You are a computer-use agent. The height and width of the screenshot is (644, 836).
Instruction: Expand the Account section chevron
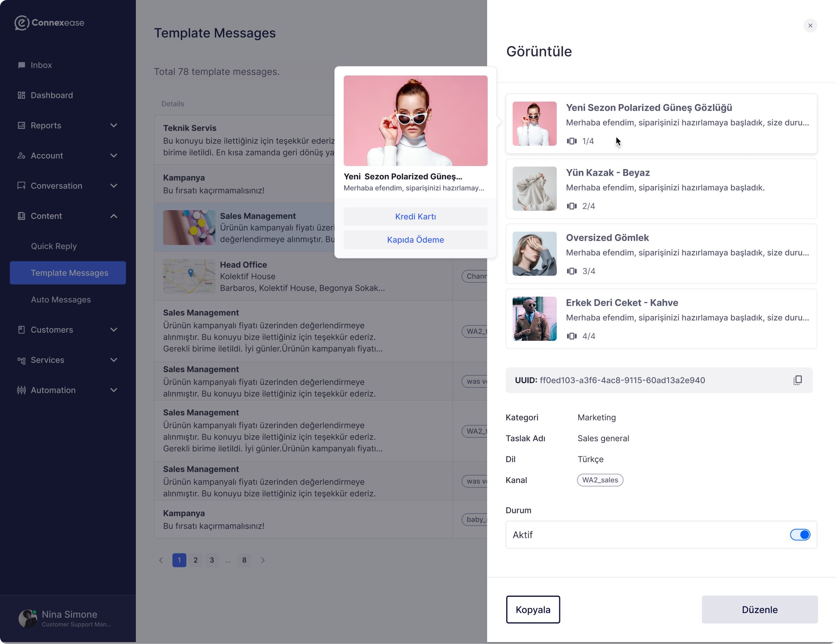(x=114, y=156)
